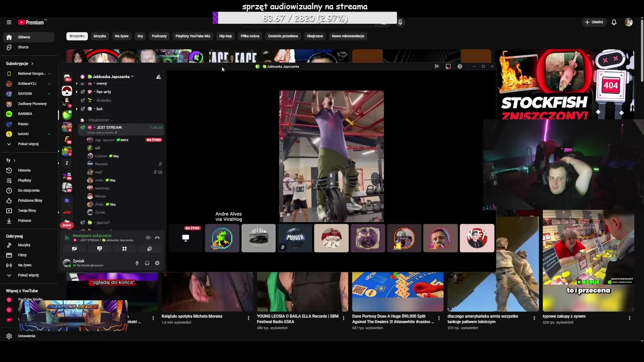The image size is (644, 362).
Task: Click the stream progress bar overlay
Action: tap(304, 18)
